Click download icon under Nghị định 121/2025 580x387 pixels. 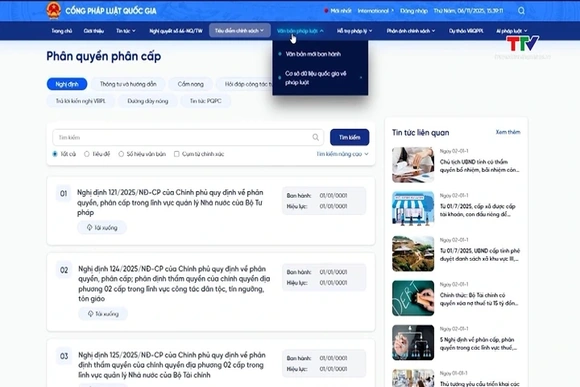(90, 228)
